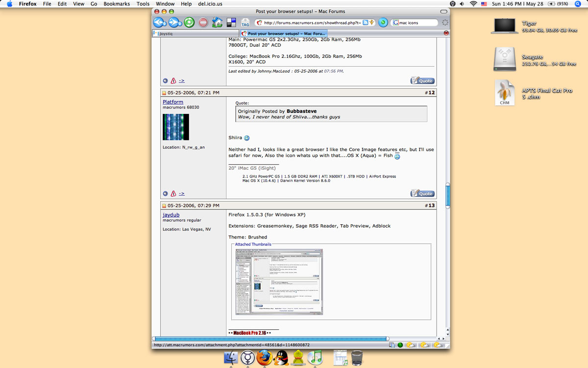
Task: Open Spotlight search in the menu bar
Action: (578, 3)
